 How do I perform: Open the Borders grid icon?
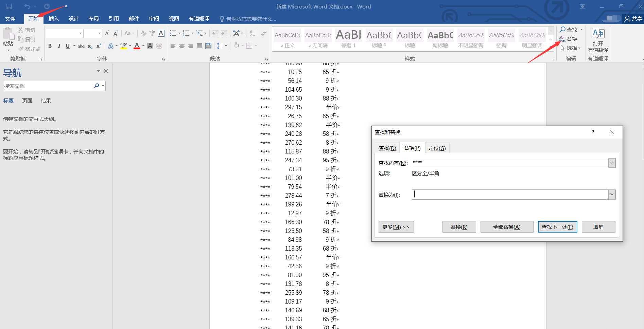(249, 46)
